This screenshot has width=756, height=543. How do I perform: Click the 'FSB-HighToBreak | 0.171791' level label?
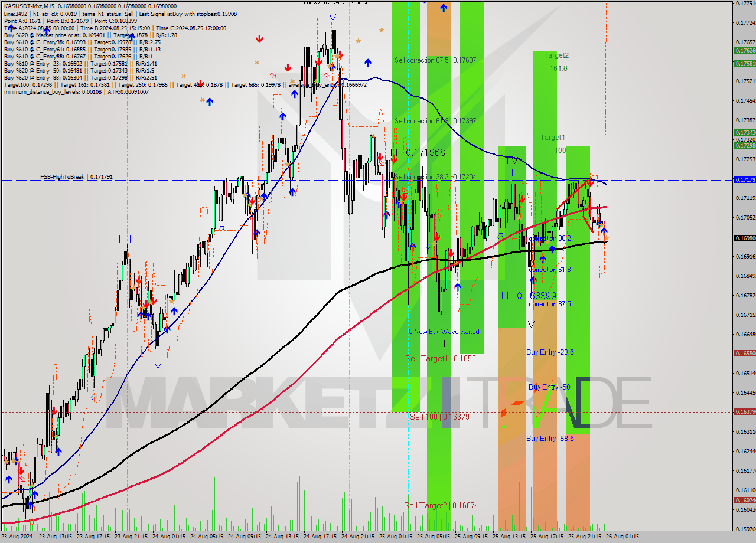point(76,176)
